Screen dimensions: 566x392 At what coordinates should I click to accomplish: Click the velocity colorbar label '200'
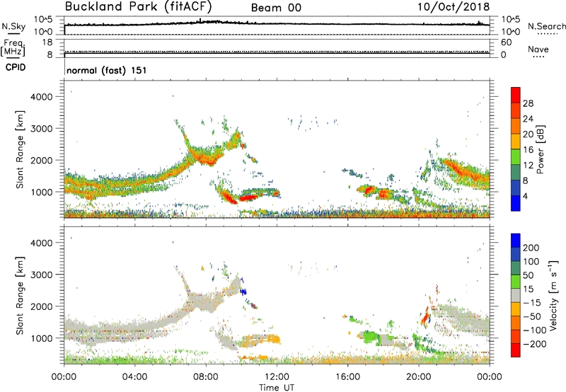[531, 248]
